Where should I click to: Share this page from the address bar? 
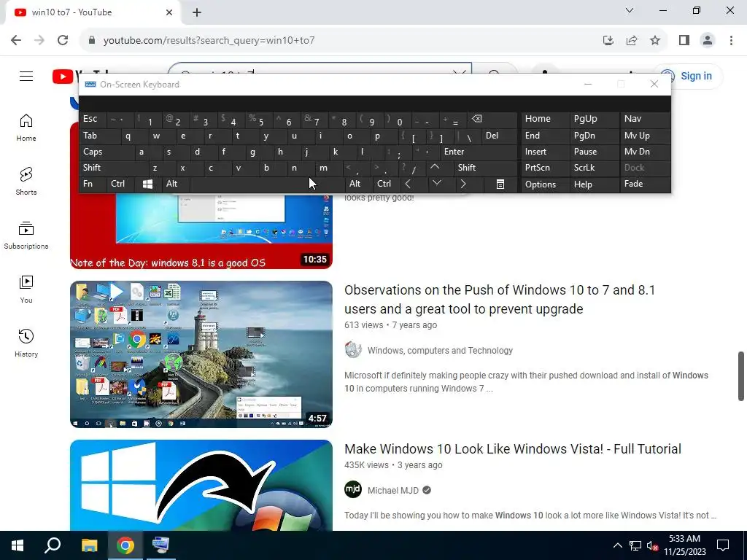click(632, 41)
